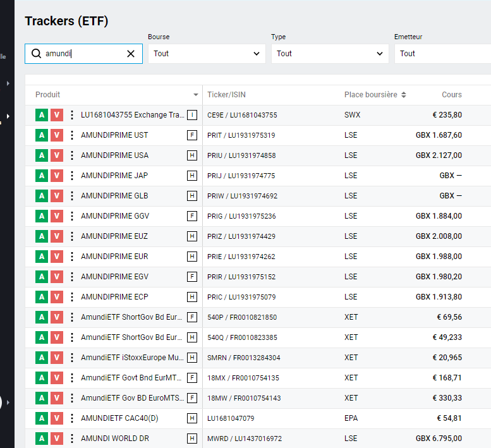Viewport: 491px width, 448px height.
Task: Open product AMUNDI WORLD DR
Action: [x=115, y=439]
